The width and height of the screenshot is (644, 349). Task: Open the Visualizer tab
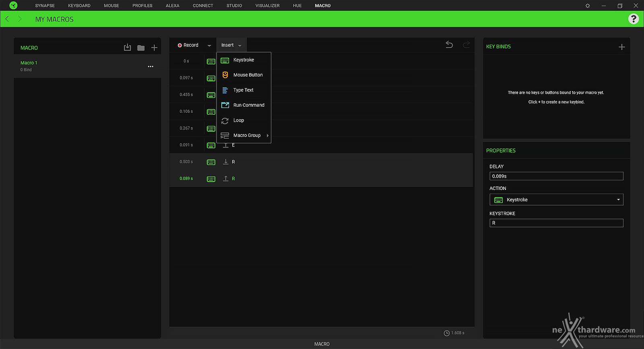point(268,6)
